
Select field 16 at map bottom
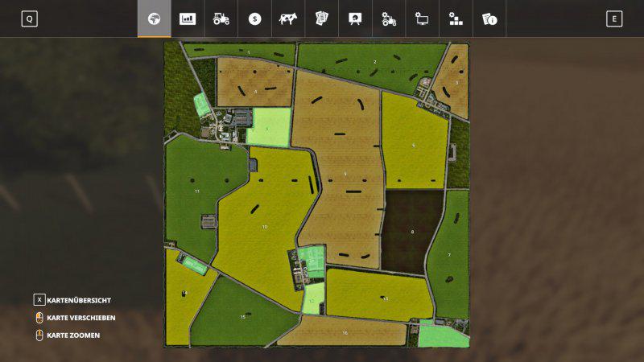(345, 331)
